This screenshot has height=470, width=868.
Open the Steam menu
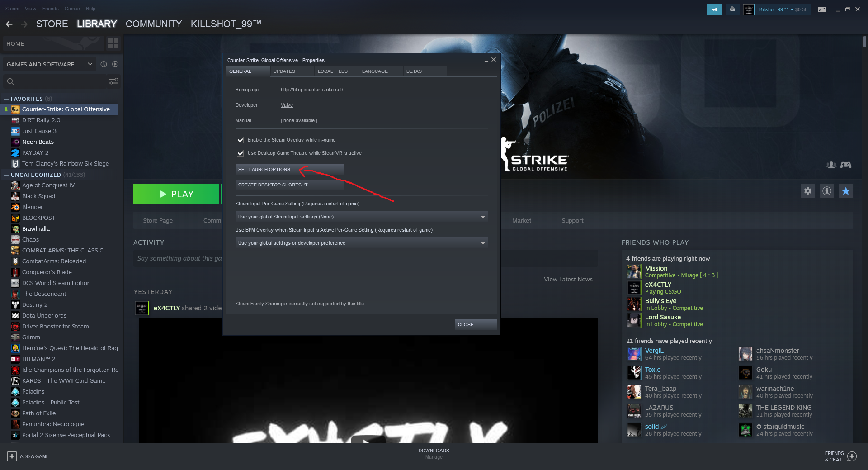12,9
